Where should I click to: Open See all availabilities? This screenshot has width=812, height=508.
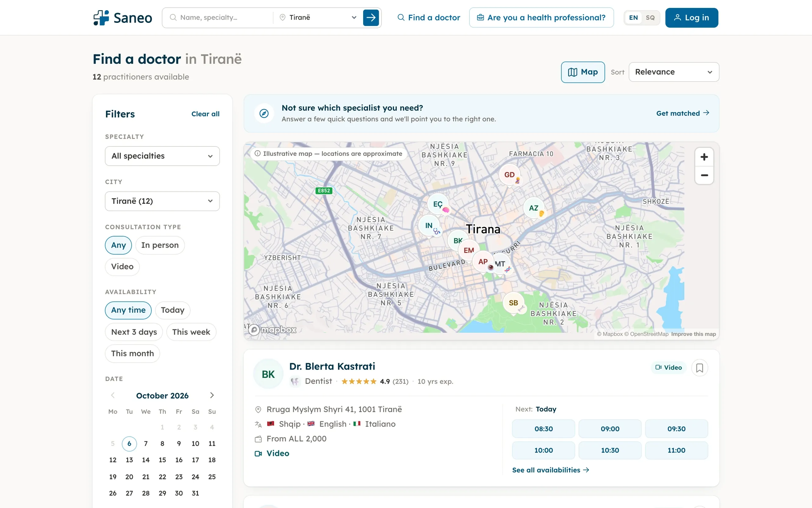[x=550, y=470]
